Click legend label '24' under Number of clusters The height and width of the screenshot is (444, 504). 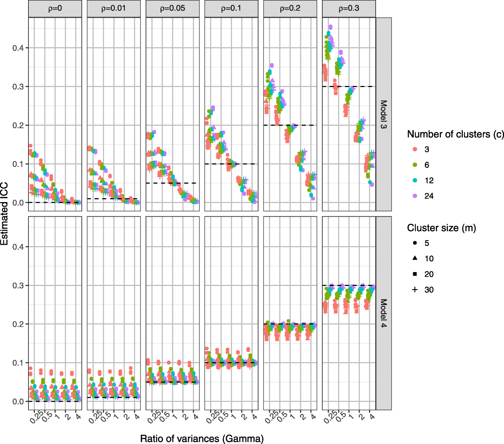tap(429, 196)
